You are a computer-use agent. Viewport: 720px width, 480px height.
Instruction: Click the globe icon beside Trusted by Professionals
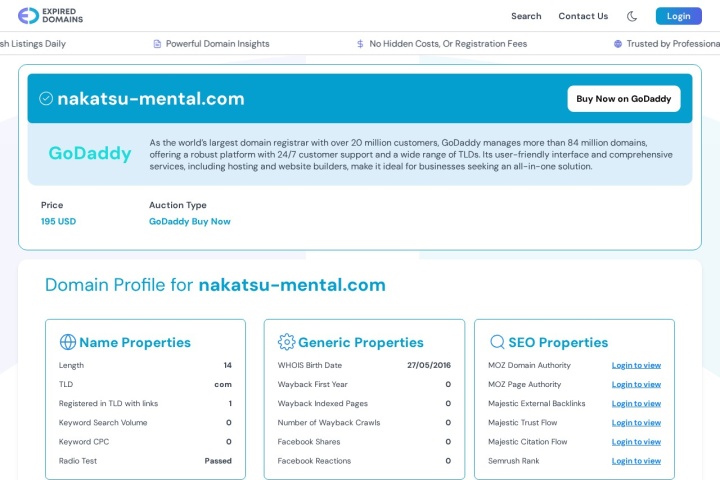tap(618, 44)
